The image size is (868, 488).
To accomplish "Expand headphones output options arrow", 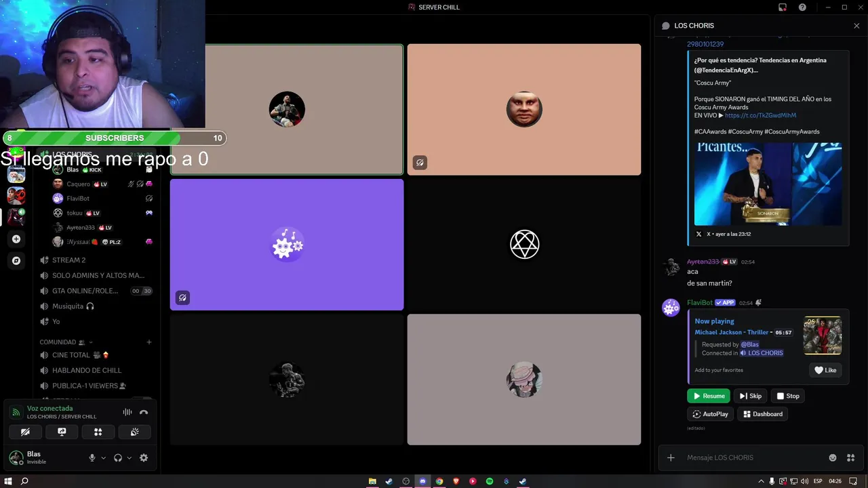I will click(x=129, y=458).
